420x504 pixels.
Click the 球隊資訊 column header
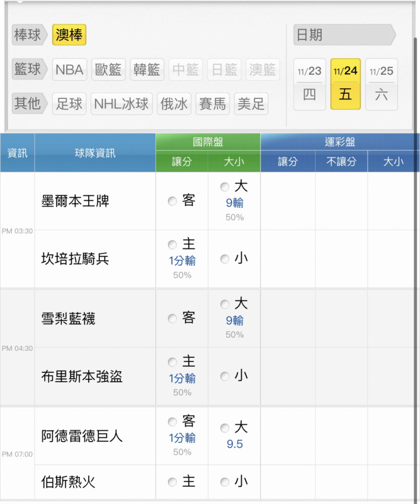pos(95,153)
